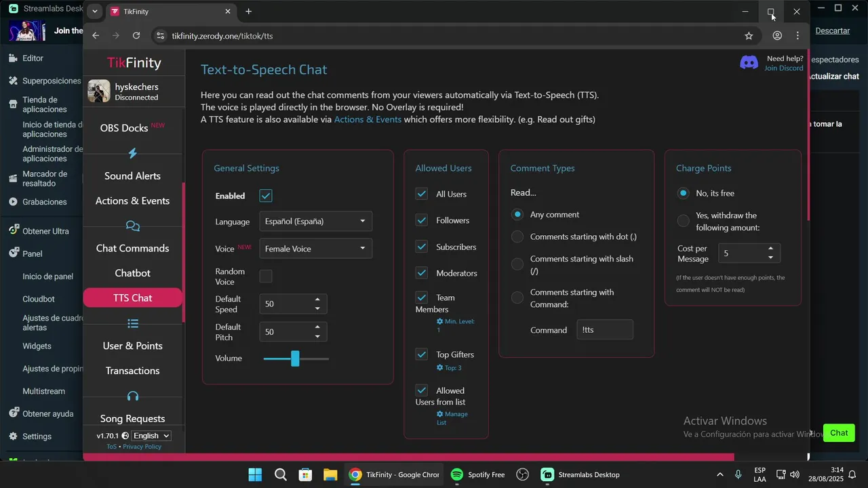Open the Voice dropdown
Viewport: 868px width, 488px height.
pos(315,249)
